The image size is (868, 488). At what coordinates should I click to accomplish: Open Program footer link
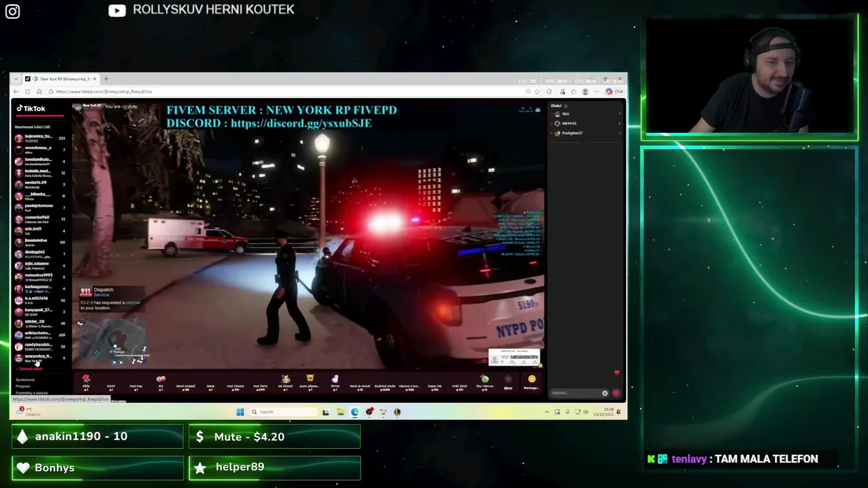tap(23, 386)
